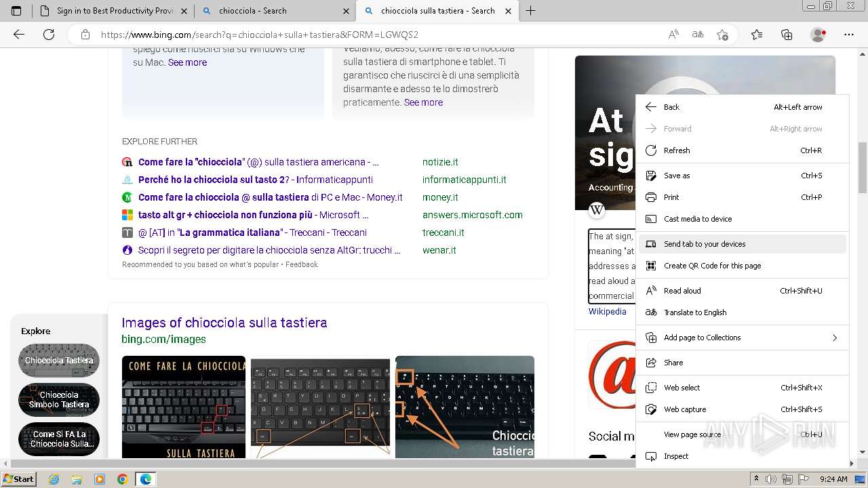
Task: Open a new tab with plus icon
Action: 531,11
